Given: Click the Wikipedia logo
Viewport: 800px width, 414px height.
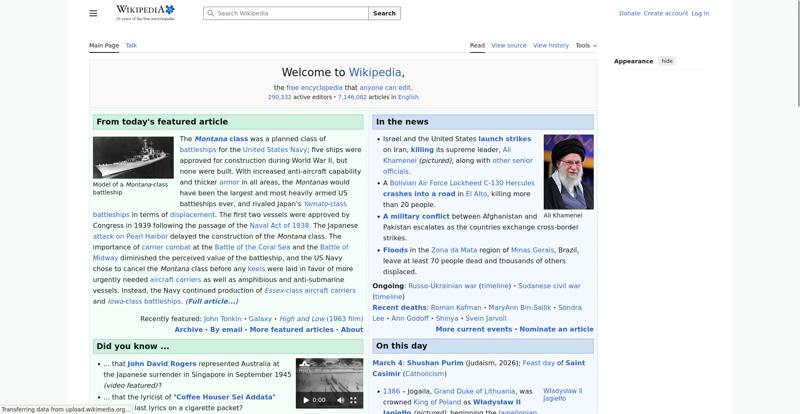Looking at the screenshot, I should point(145,12).
